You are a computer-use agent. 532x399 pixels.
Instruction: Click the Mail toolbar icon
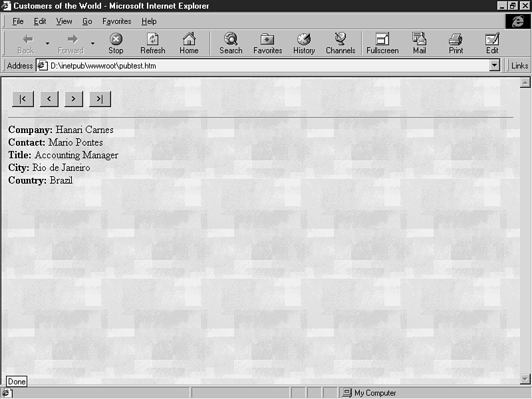pos(419,43)
